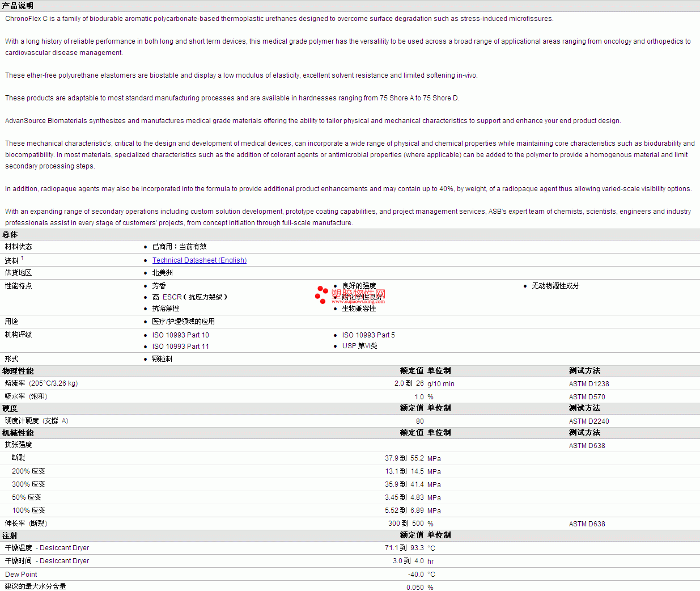
Task: Select the 性能特点 row label
Action: [19, 286]
